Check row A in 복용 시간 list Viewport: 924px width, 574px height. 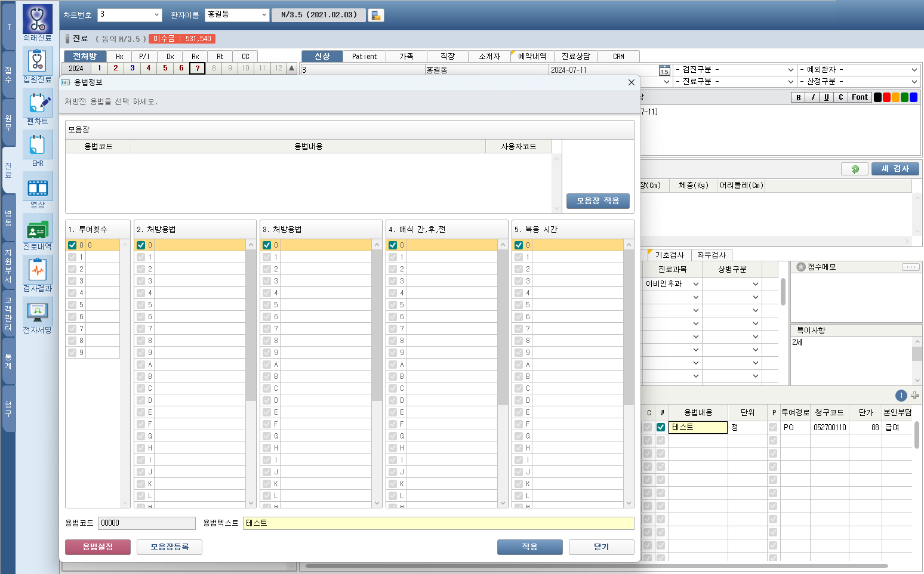coord(519,365)
